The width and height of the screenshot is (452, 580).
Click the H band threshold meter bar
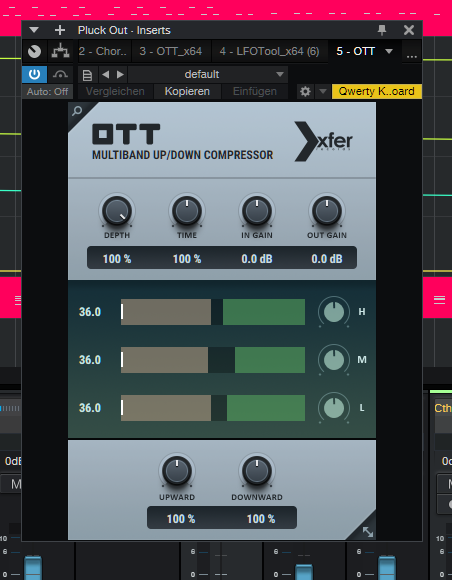click(x=213, y=312)
